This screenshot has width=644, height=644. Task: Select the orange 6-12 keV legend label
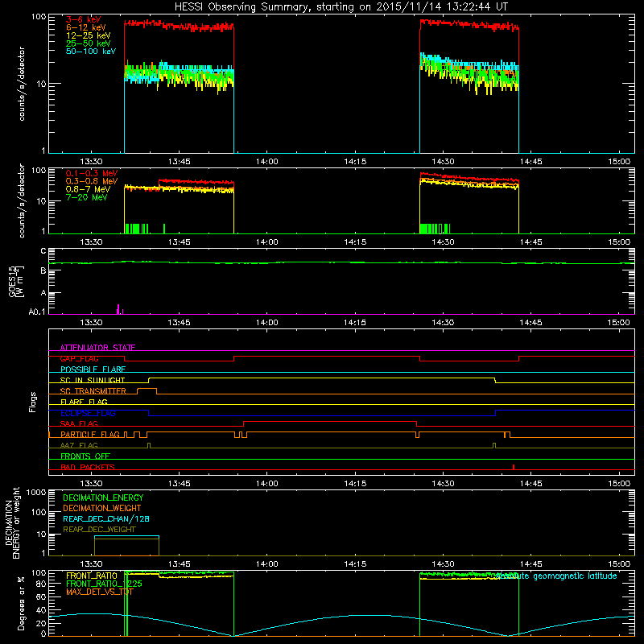86,27
